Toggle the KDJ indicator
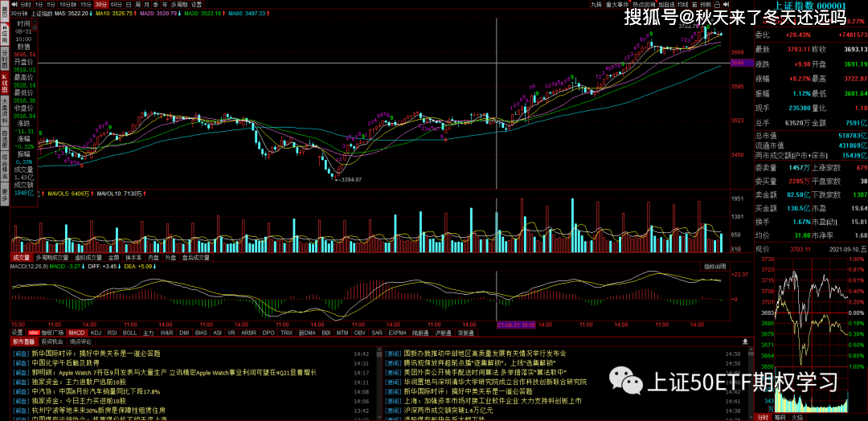The width and height of the screenshot is (868, 421). tap(96, 332)
